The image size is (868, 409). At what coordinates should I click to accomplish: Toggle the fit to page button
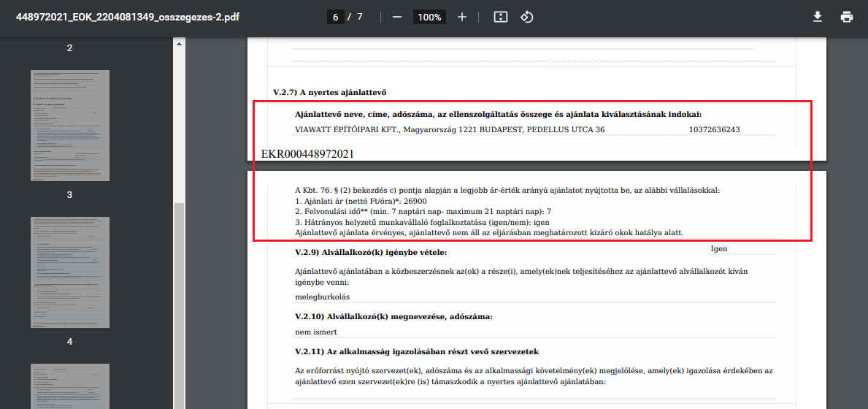(500, 17)
